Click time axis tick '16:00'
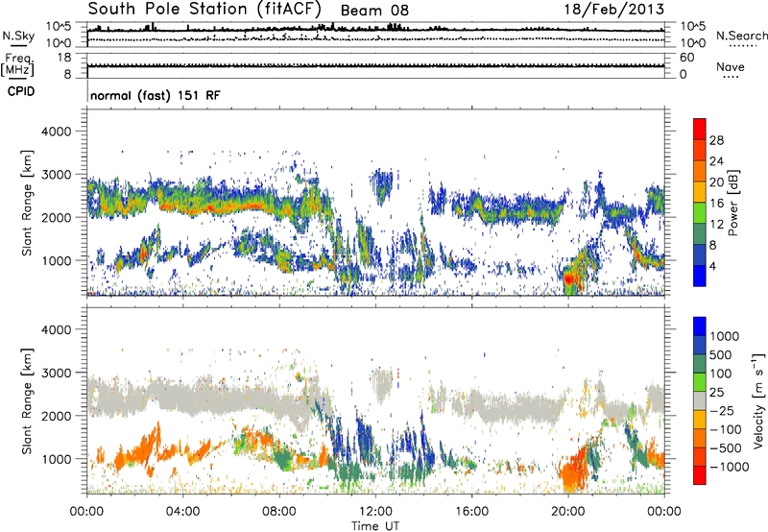 [x=471, y=512]
